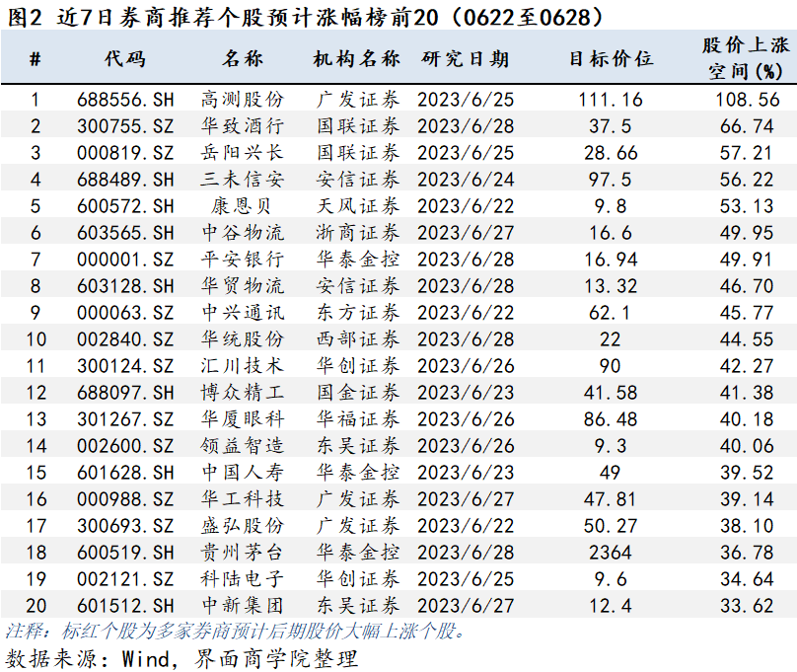The height and width of the screenshot is (672, 797).
Task: Click the 股价上涨空间(%) column header
Action: point(746,58)
